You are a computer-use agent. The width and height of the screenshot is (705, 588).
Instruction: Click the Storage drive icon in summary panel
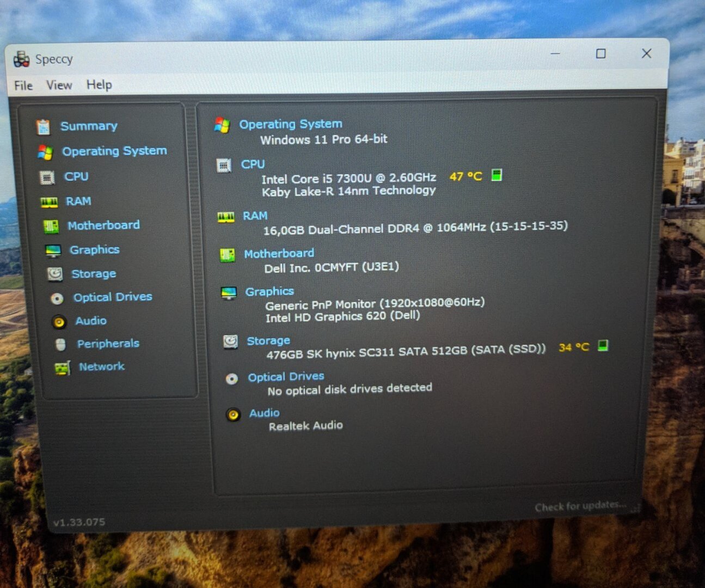231,341
